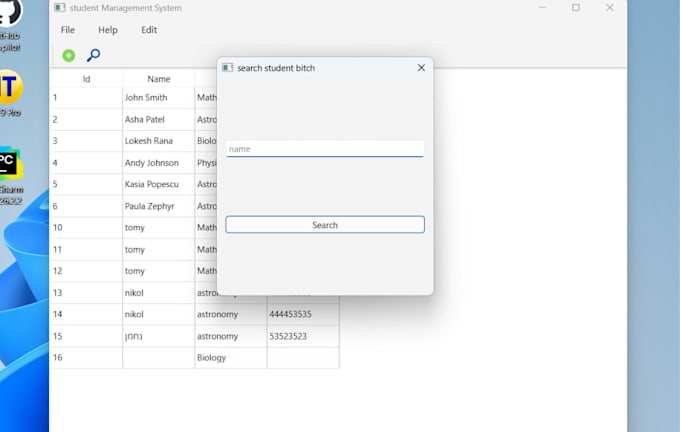Click the Id cell with value 16
Viewport: 680px width, 432px height.
(x=86, y=358)
